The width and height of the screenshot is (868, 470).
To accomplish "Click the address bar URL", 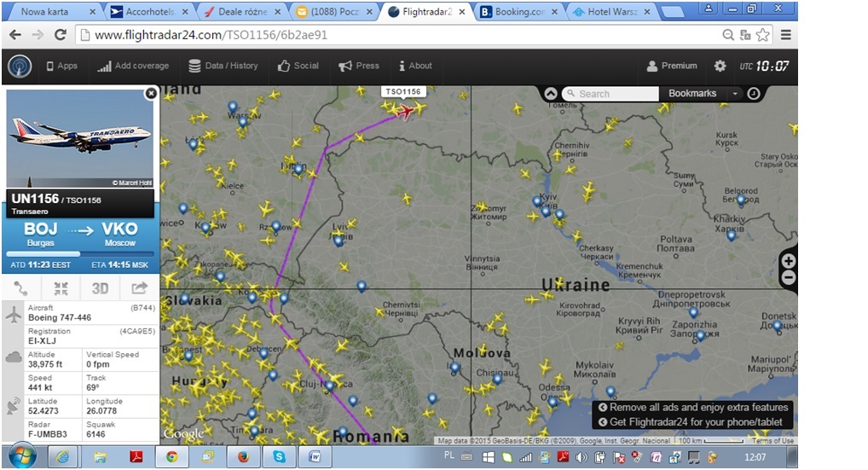I will [x=211, y=35].
